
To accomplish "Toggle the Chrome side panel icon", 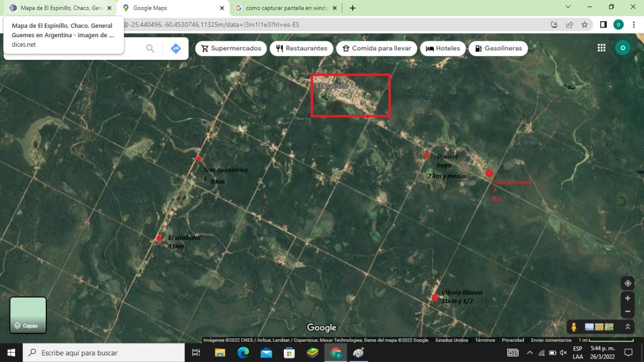I will 603,24.
